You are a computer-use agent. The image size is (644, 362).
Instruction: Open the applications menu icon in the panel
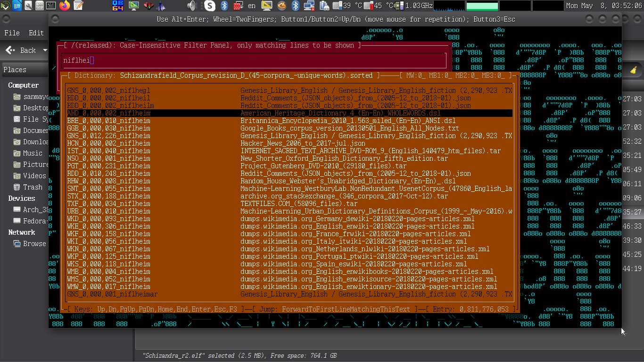[5, 6]
